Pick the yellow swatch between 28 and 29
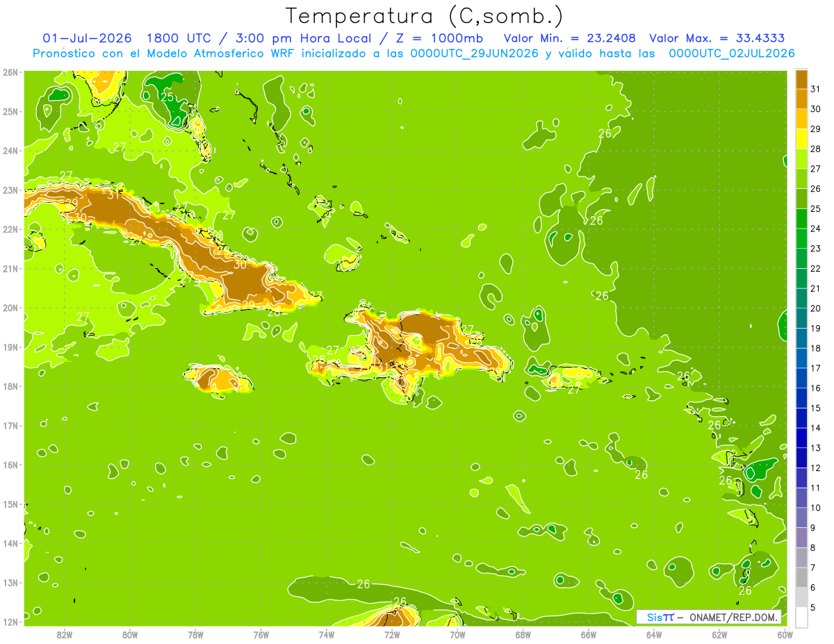834x644 pixels. click(801, 139)
